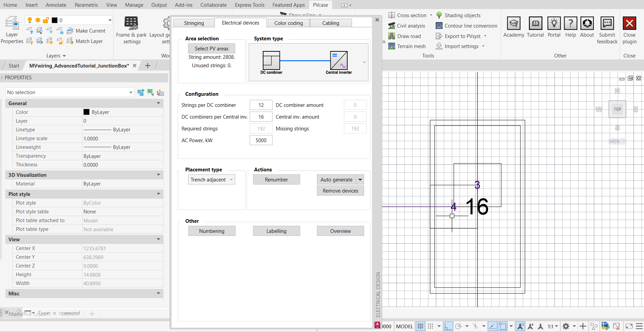Toggle PICKADD value icon in Properties
This screenshot has width=644, height=332.
coord(141,92)
